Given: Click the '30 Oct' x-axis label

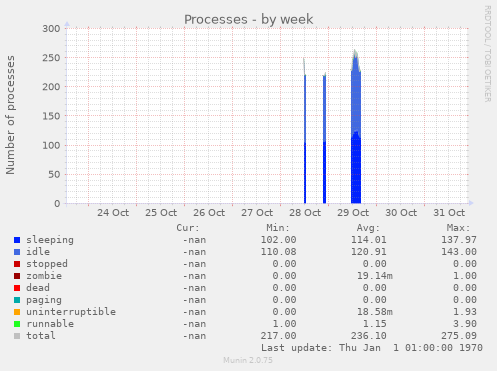Looking at the screenshot, I should click(x=401, y=213).
